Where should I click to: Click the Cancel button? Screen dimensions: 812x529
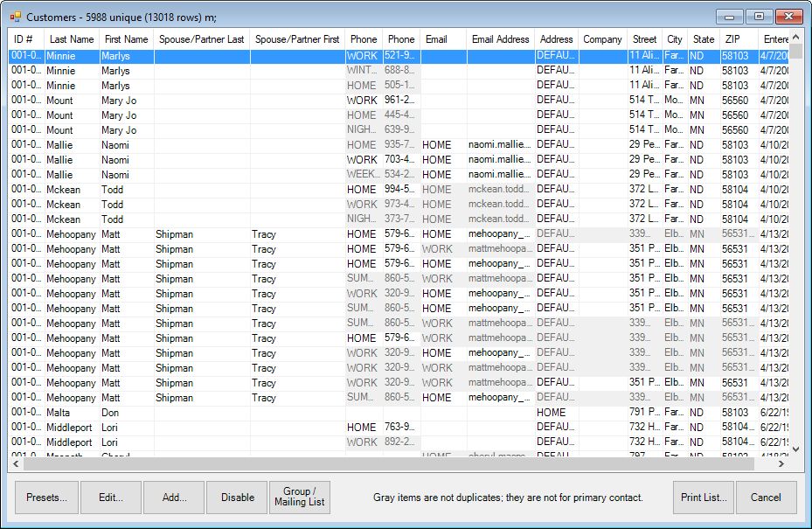click(766, 498)
